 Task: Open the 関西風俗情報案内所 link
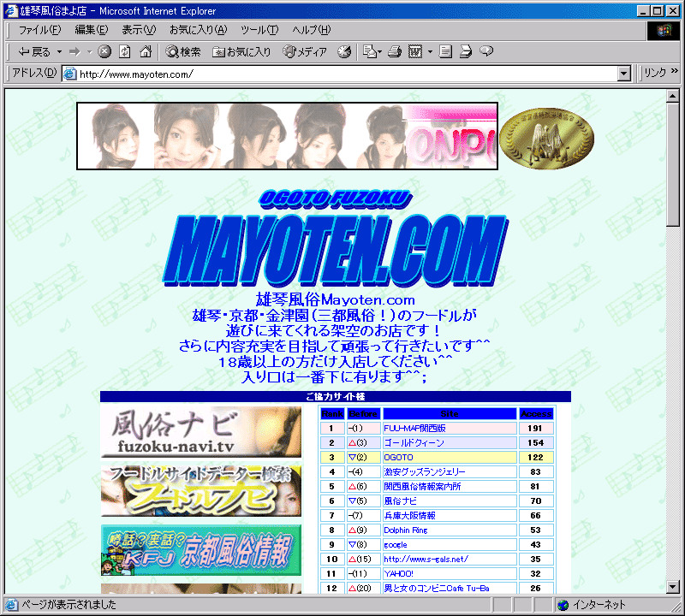tap(422, 486)
